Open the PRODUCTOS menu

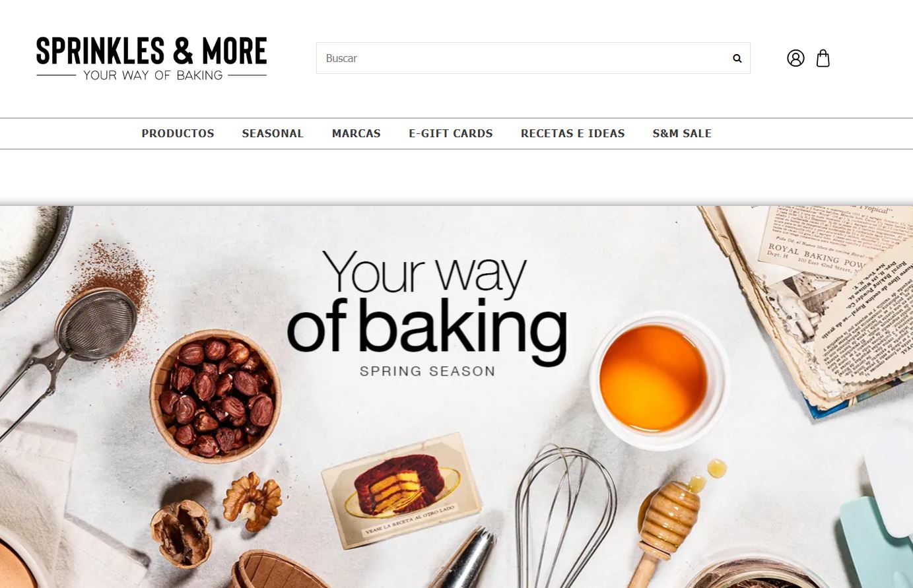pos(178,133)
